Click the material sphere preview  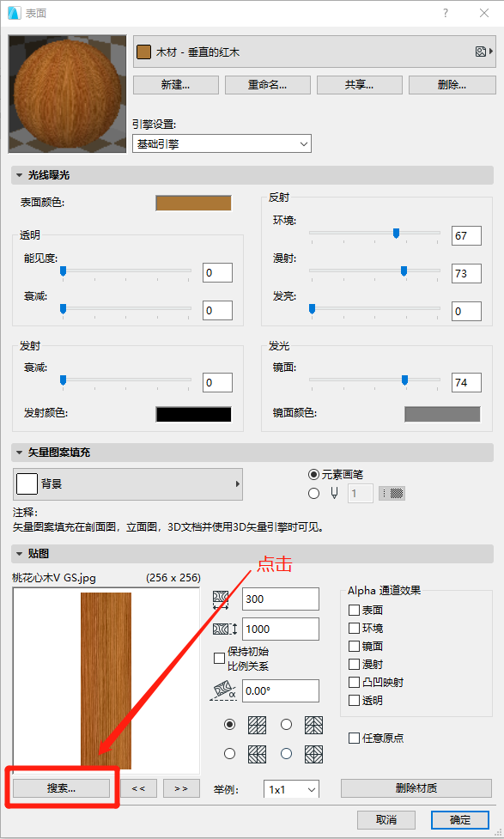coord(68,94)
